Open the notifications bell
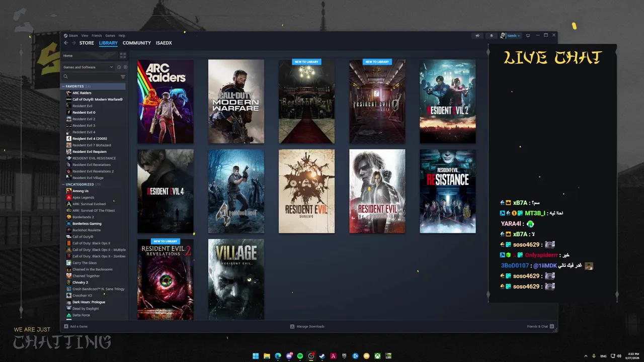 pos(492,36)
